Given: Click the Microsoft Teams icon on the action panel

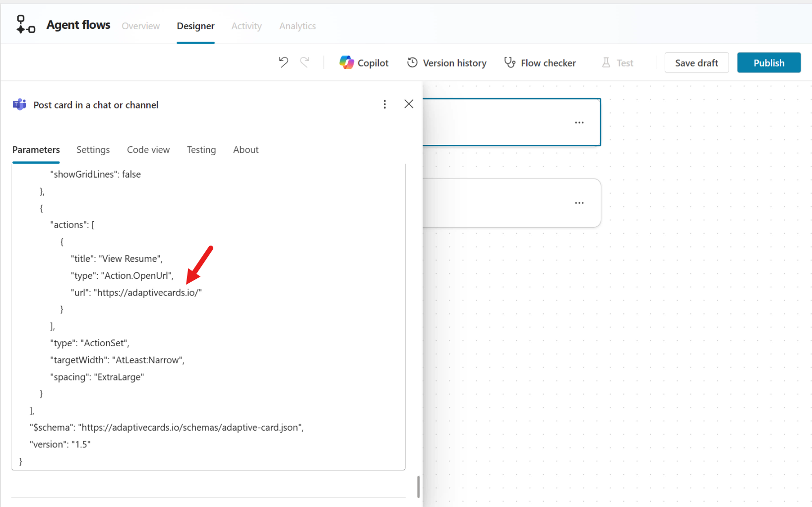Looking at the screenshot, I should [x=19, y=104].
